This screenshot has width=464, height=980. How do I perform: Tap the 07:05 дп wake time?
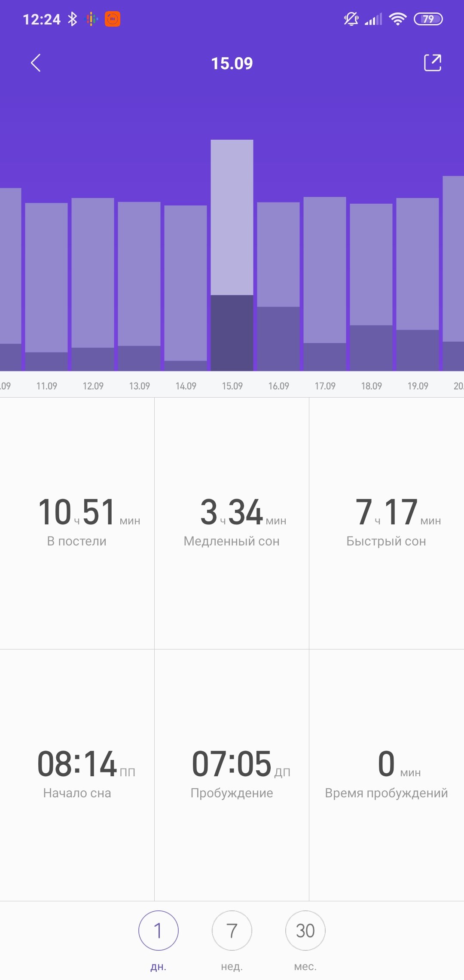(x=241, y=764)
